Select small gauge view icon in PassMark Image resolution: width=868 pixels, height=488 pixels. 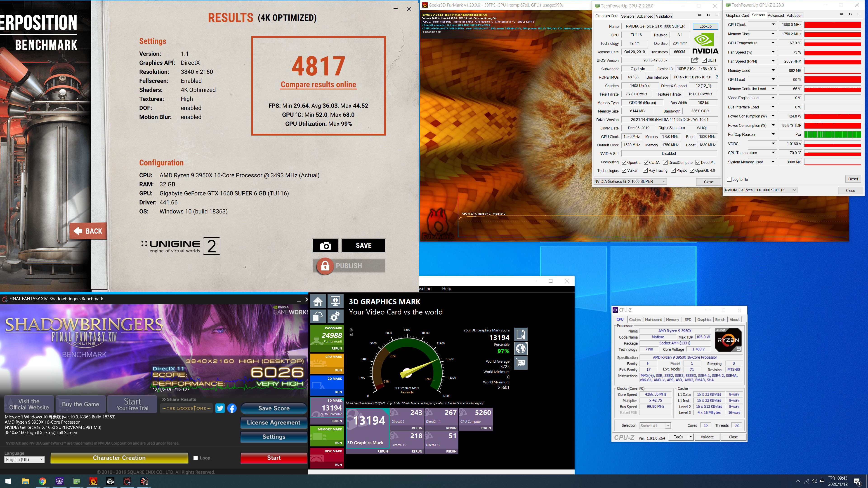pyautogui.click(x=351, y=330)
